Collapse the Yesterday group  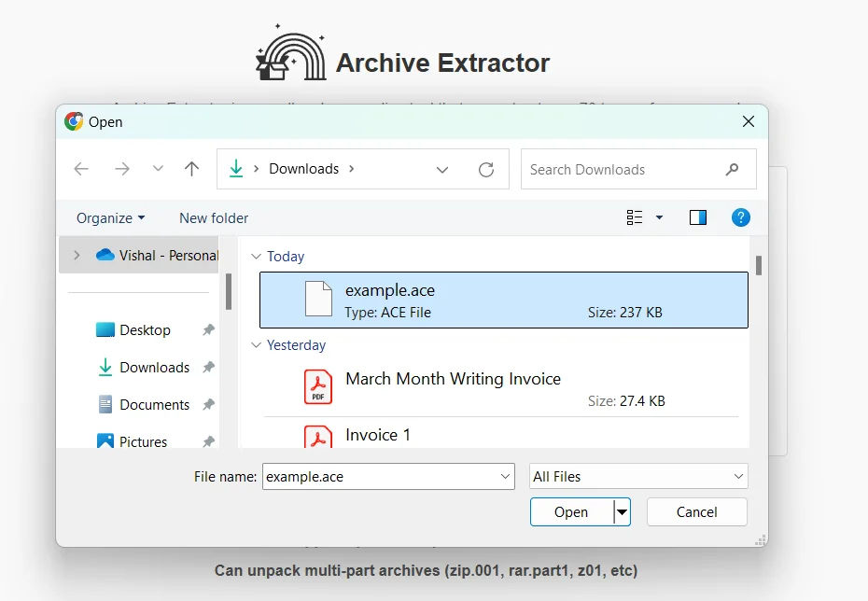coord(256,344)
